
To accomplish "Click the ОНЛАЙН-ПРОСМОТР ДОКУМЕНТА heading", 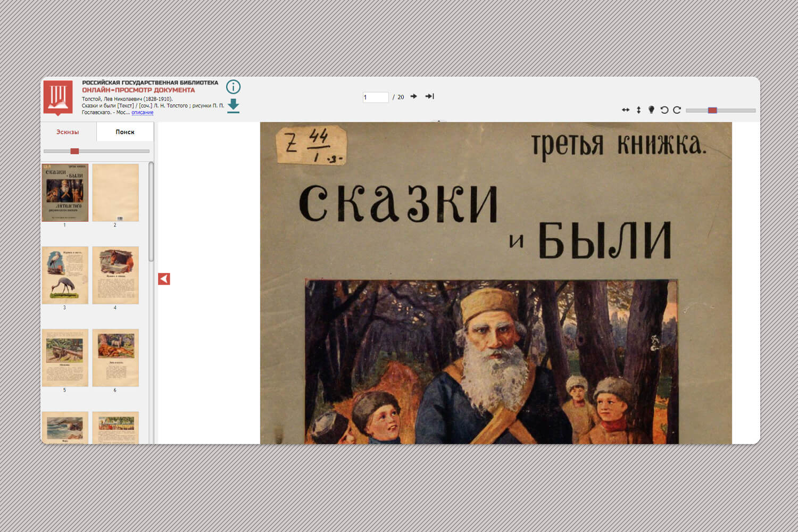I will pyautogui.click(x=138, y=90).
